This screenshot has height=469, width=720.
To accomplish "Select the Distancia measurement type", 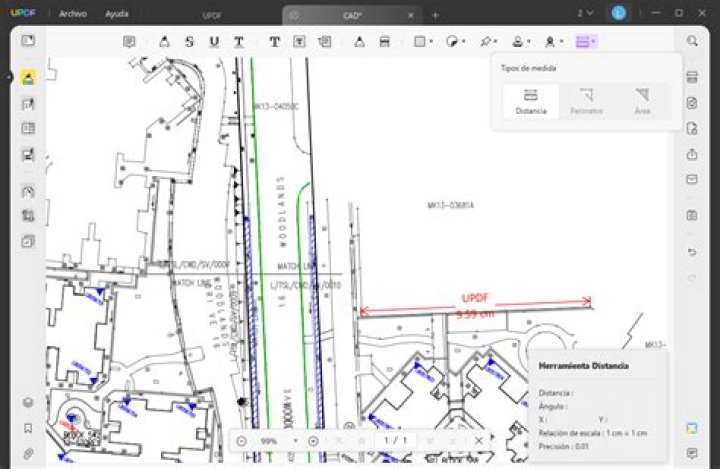I will click(x=531, y=102).
